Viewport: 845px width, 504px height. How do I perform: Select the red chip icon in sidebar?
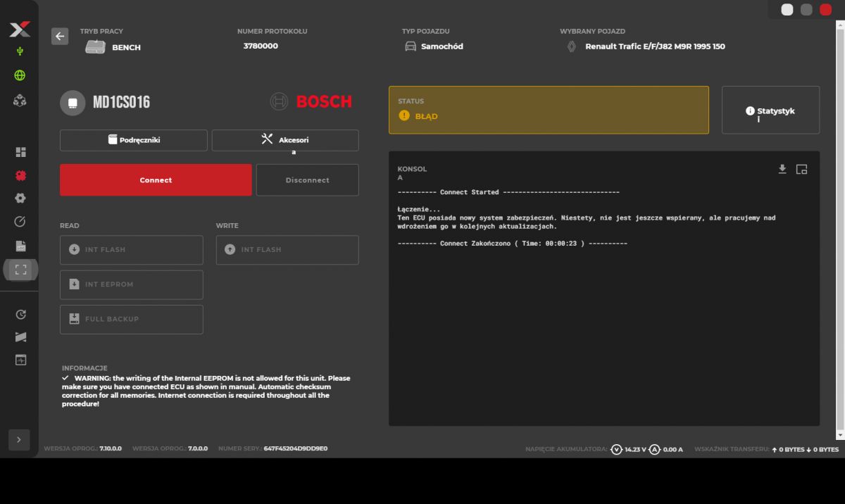20,175
